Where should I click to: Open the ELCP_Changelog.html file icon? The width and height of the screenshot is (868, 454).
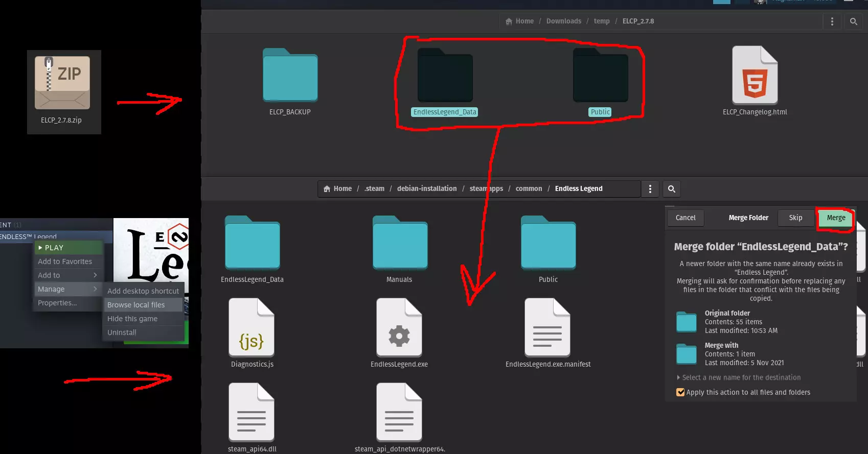(x=755, y=75)
